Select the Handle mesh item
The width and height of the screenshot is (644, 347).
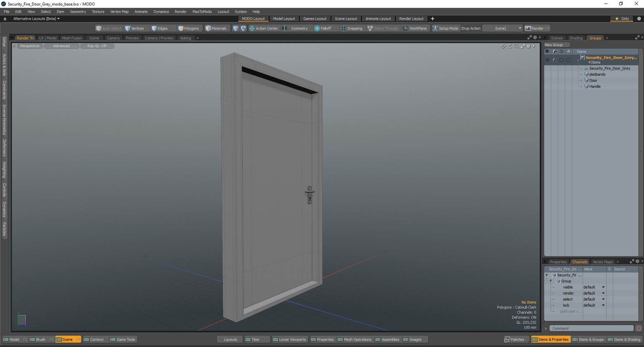pyautogui.click(x=595, y=86)
